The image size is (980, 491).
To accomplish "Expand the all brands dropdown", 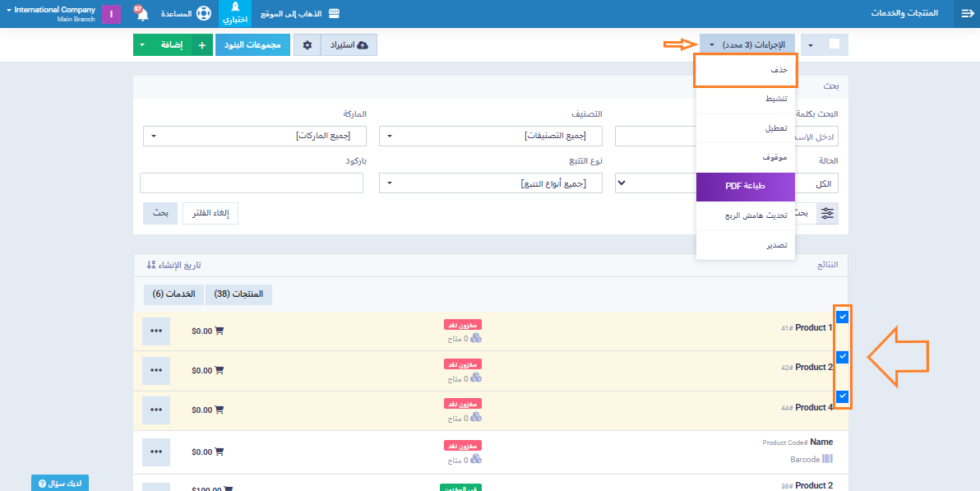I will click(253, 136).
